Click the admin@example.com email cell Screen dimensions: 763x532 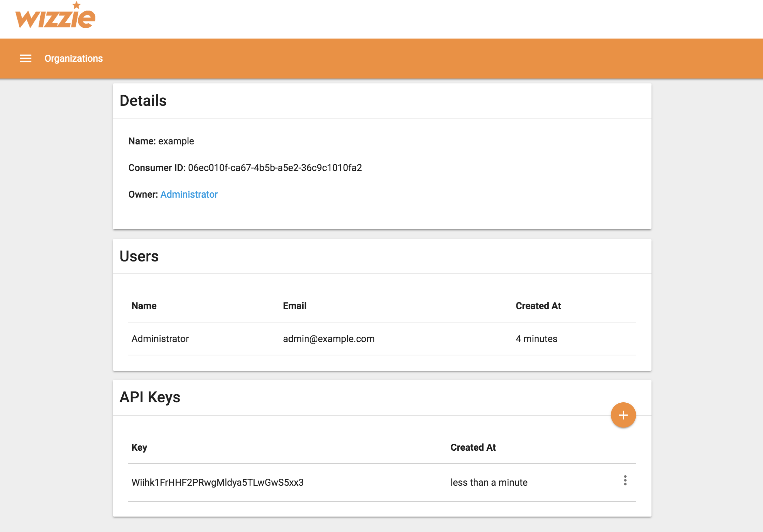click(x=329, y=339)
